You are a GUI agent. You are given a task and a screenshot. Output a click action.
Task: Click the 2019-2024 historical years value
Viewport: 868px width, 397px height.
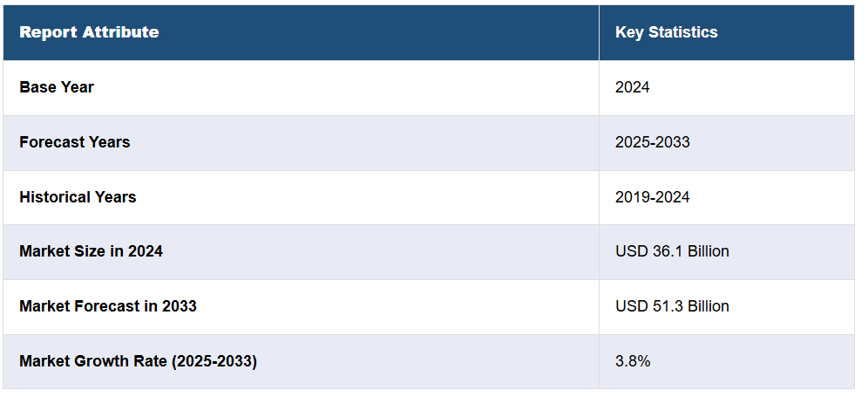click(x=653, y=197)
